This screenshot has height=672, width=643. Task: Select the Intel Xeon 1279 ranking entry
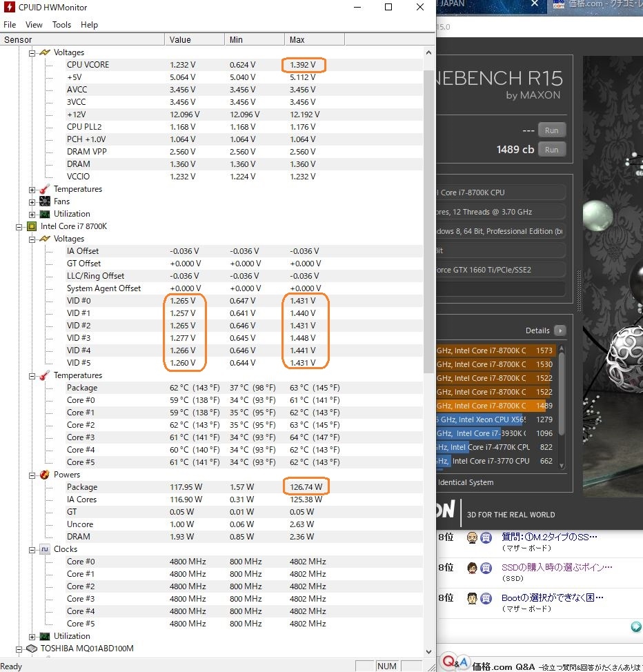(x=495, y=419)
